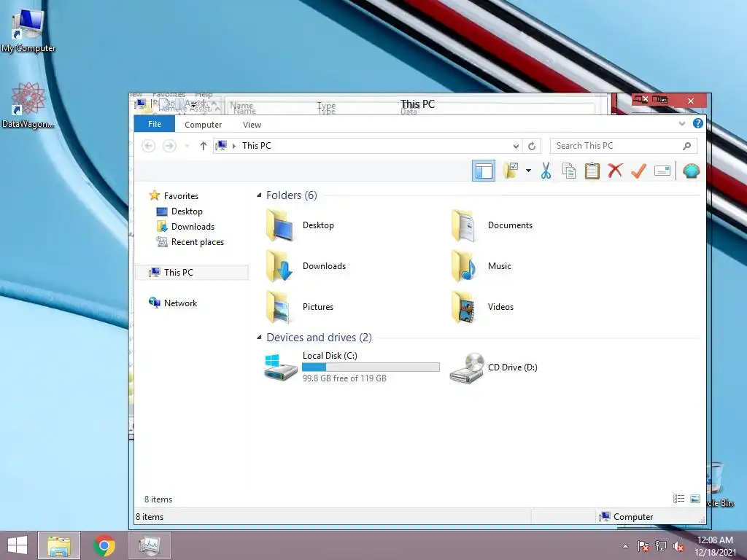Click the red X Delete icon
This screenshot has height=560, width=747.
(x=615, y=171)
